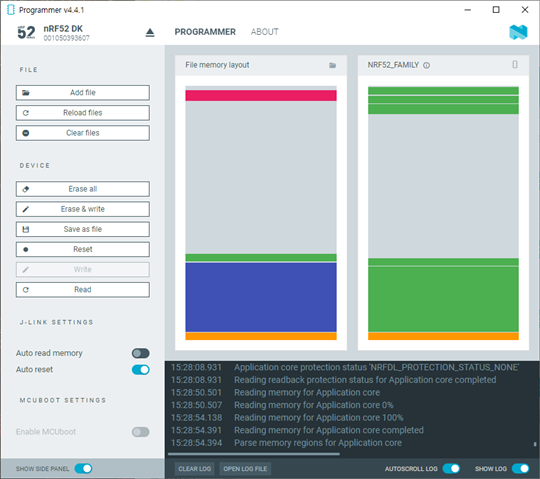540x479 pixels.
Task: Switch to the ABOUT tab
Action: [264, 32]
